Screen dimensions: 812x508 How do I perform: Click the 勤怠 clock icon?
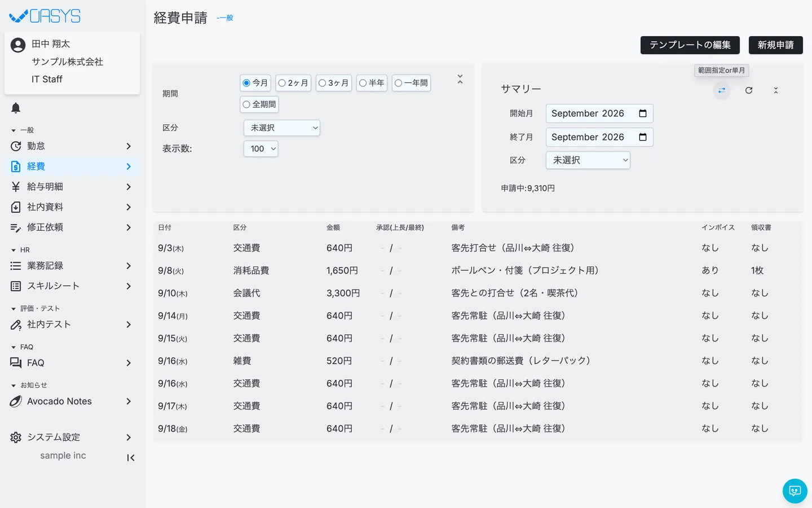(16, 146)
